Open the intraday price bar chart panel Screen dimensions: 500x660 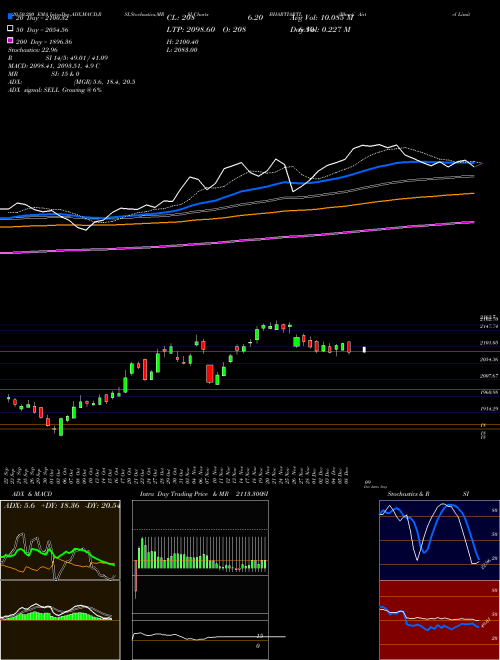(x=200, y=558)
